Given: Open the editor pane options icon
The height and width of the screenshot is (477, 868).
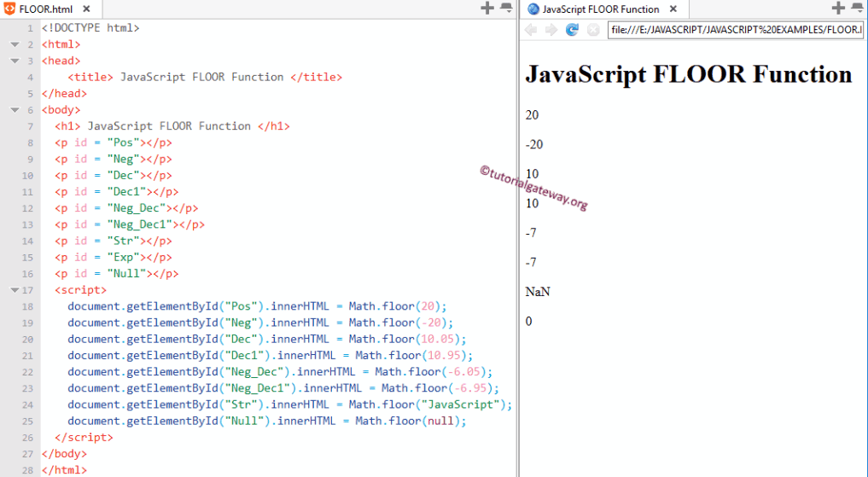Looking at the screenshot, I should point(506,8).
